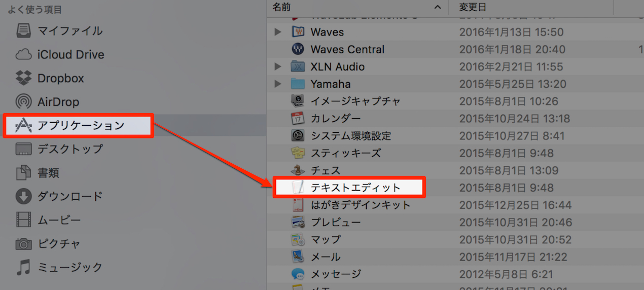This screenshot has width=644, height=290.
Task: Select the メッセージ file name
Action: 336,274
